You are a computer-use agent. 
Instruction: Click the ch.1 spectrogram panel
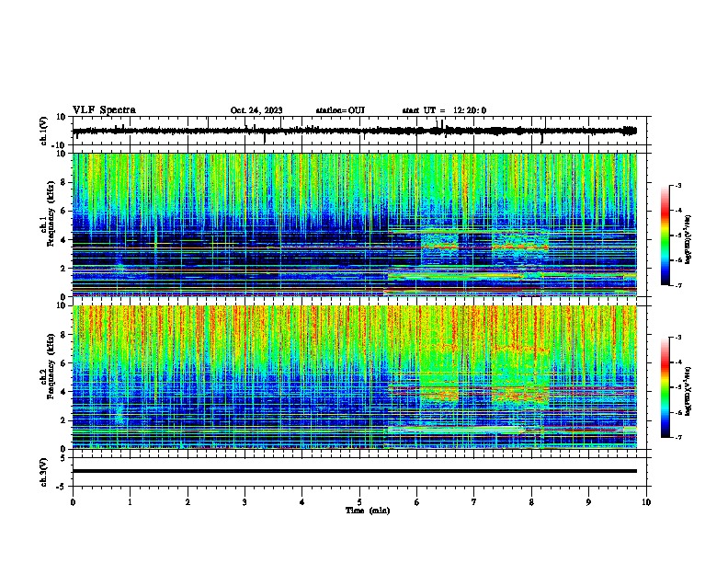355,224
